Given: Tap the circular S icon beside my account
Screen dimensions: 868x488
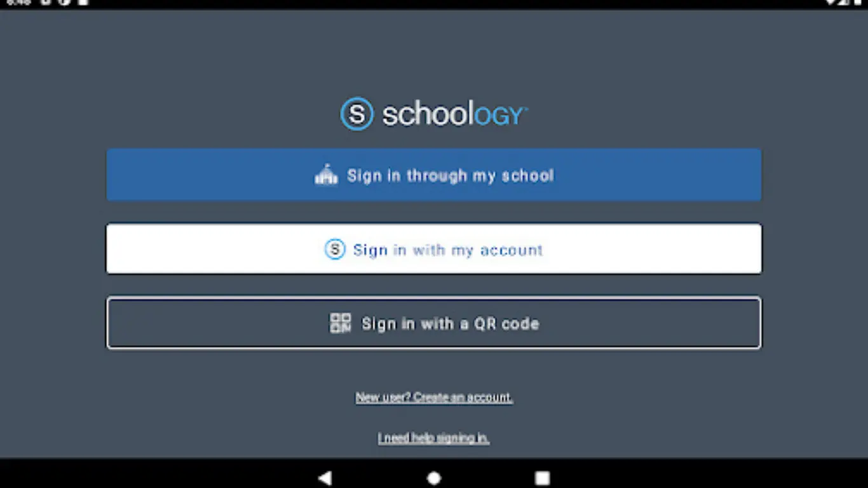Looking at the screenshot, I should tap(335, 249).
